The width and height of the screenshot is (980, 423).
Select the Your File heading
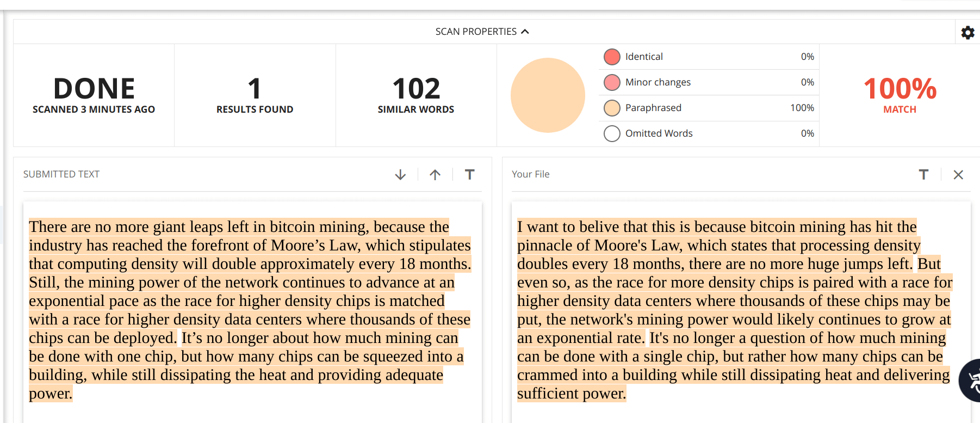(531, 174)
